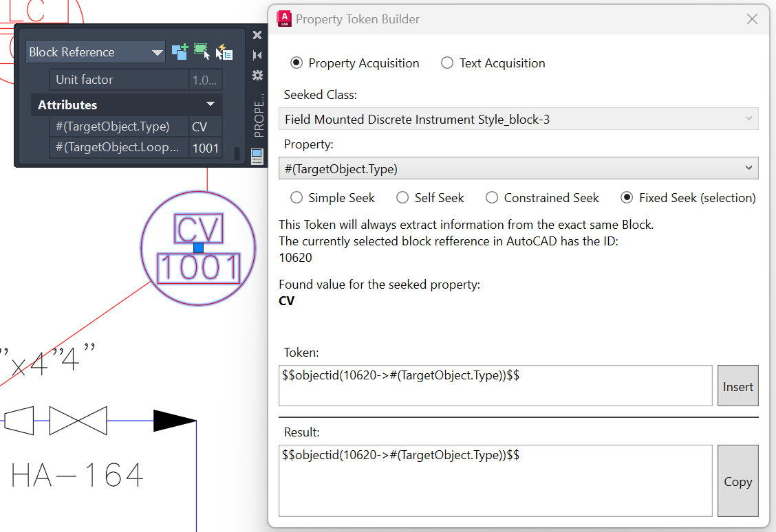
Task: Open the Property dropdown
Action: pos(518,168)
